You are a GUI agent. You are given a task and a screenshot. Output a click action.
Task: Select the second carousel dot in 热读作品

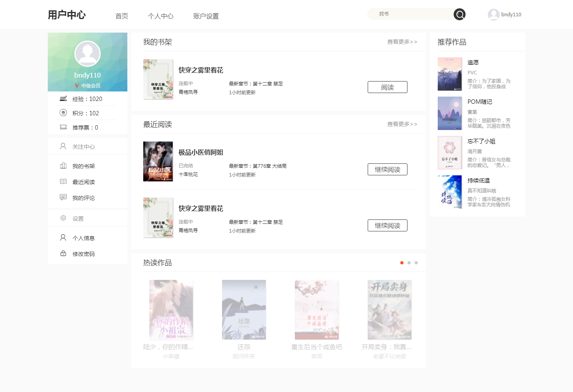pos(409,263)
